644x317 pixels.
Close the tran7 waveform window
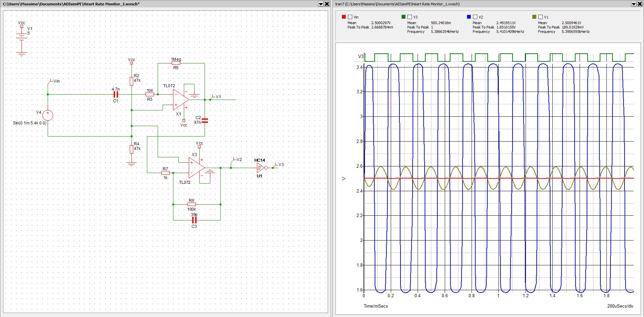coord(640,4)
